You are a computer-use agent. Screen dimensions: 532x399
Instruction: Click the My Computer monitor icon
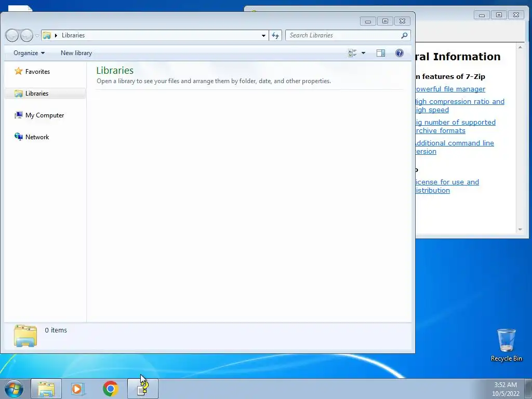[18, 115]
